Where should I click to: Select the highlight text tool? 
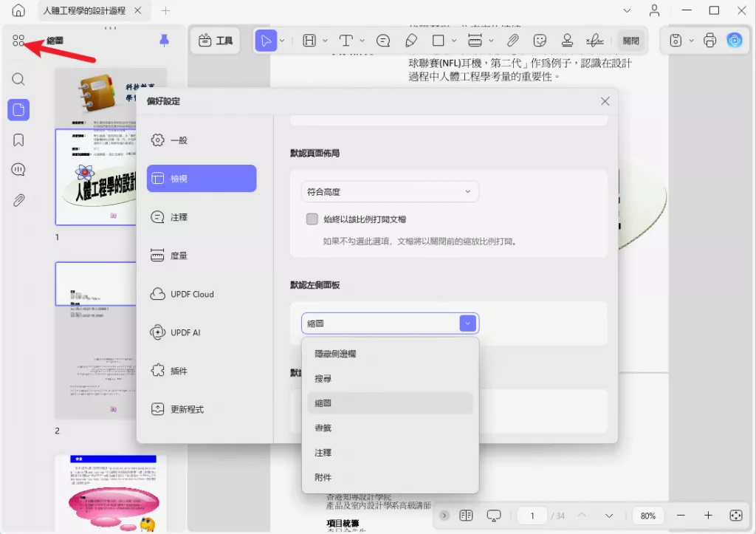(x=309, y=41)
